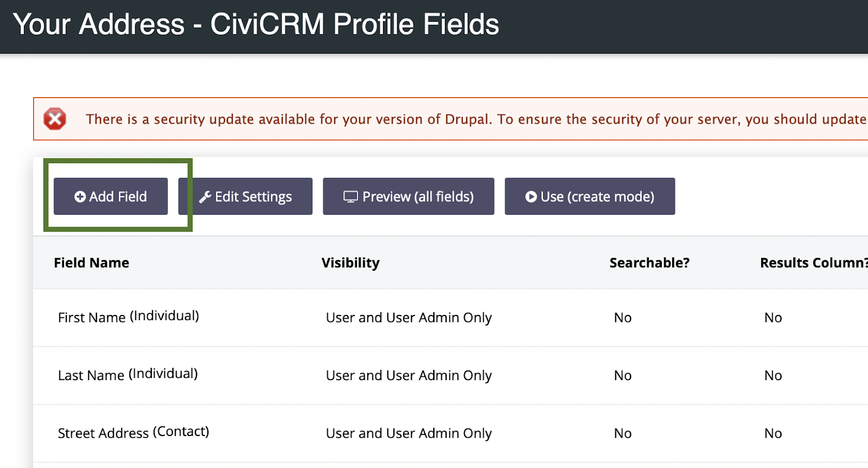Viewport: 868px width, 468px height.
Task: Click Last Name's Searchable 'No' value
Action: click(623, 376)
